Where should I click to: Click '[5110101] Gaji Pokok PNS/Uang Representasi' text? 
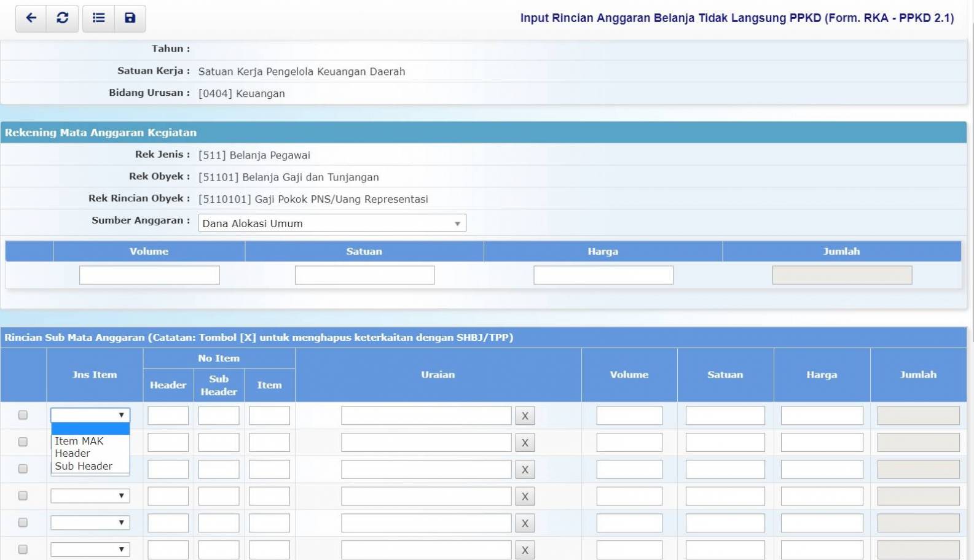[x=313, y=200]
